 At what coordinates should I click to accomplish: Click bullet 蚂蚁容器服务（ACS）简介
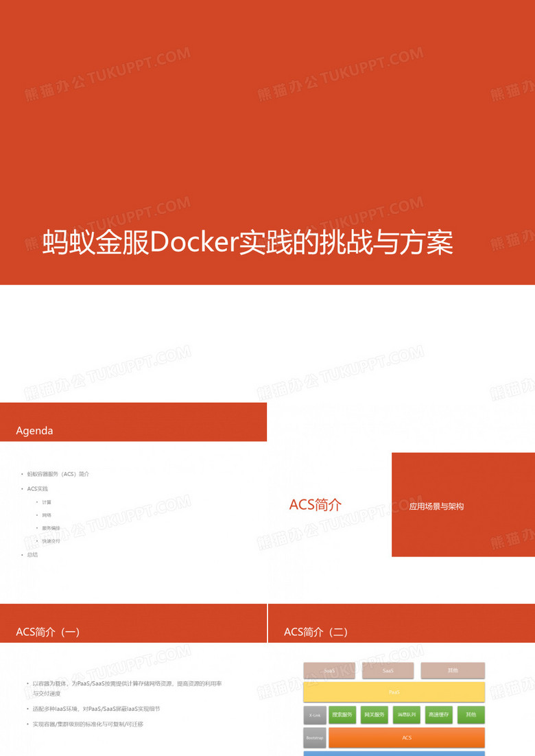58,474
